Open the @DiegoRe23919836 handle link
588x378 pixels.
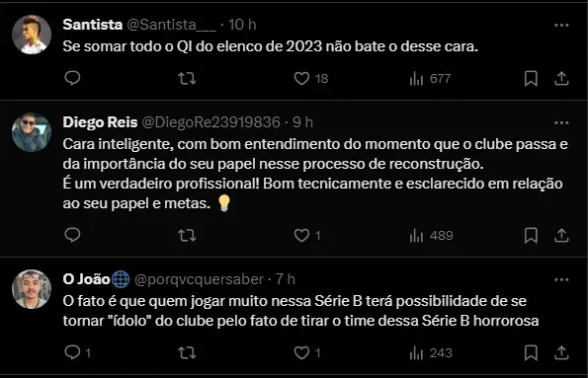tap(210, 122)
